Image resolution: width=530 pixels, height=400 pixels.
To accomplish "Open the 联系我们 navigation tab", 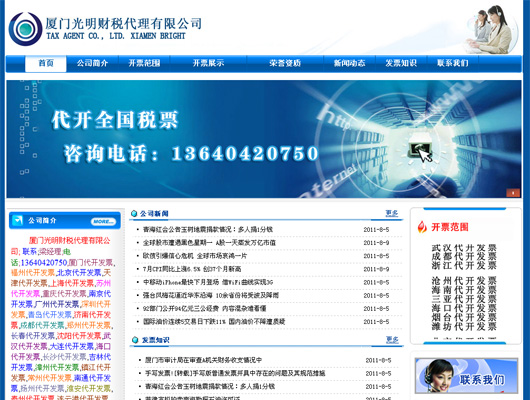I will coord(453,63).
